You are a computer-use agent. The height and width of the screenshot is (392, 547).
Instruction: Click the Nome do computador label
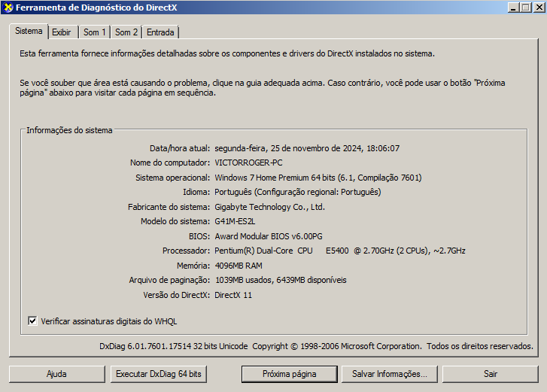[x=170, y=163]
